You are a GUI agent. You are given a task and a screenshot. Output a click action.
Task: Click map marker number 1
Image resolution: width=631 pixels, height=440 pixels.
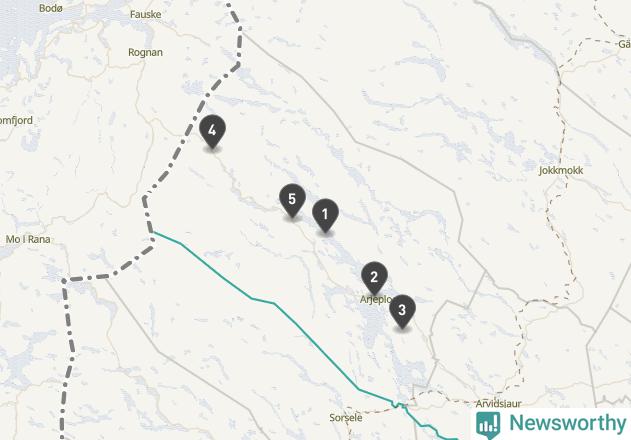point(325,215)
